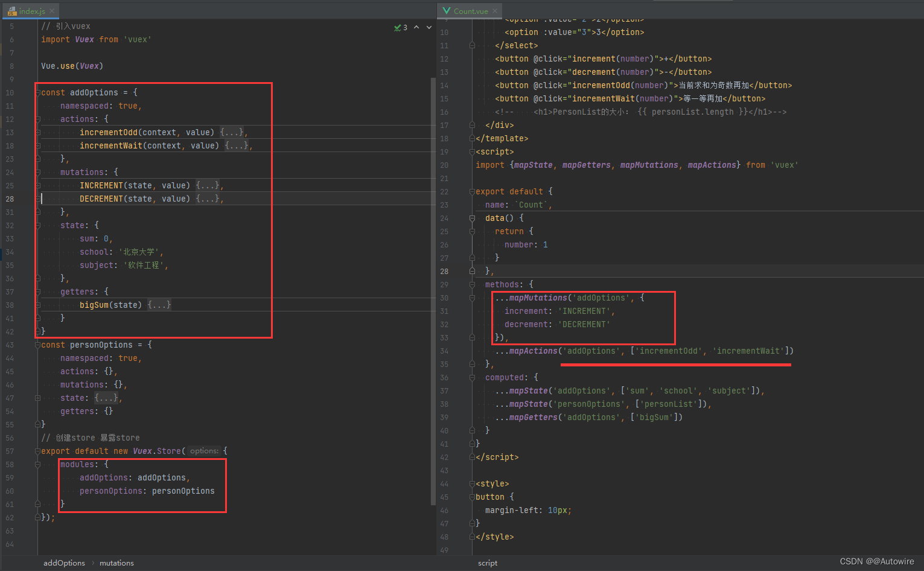Collapse the state block at line 32
The image size is (924, 571).
click(x=37, y=225)
